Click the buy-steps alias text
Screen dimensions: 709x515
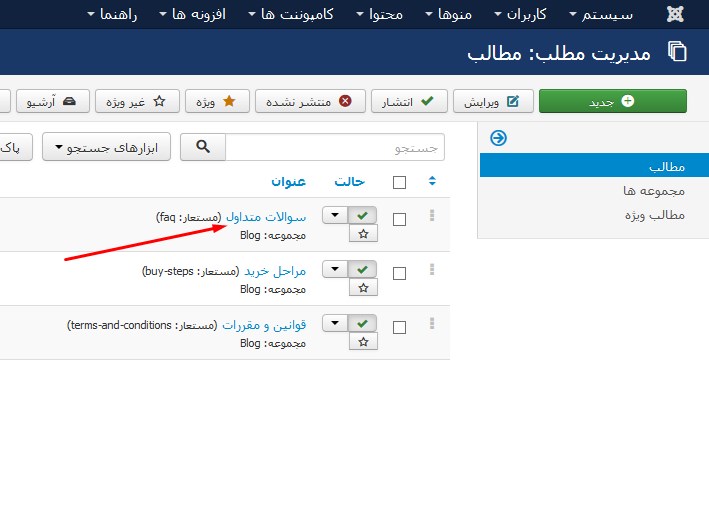190,271
